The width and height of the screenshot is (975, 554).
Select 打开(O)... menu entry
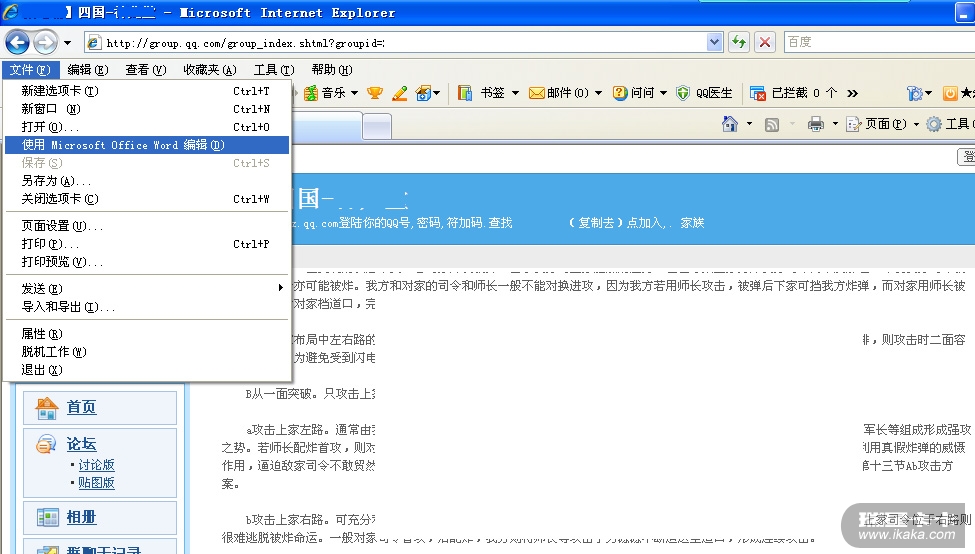pos(147,127)
